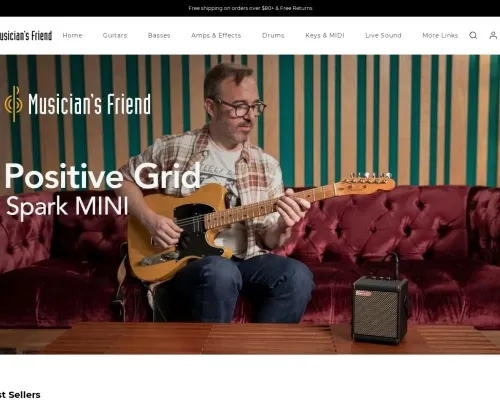
Task: Click the Spark MINI banner subtitle
Action: pos(67,206)
